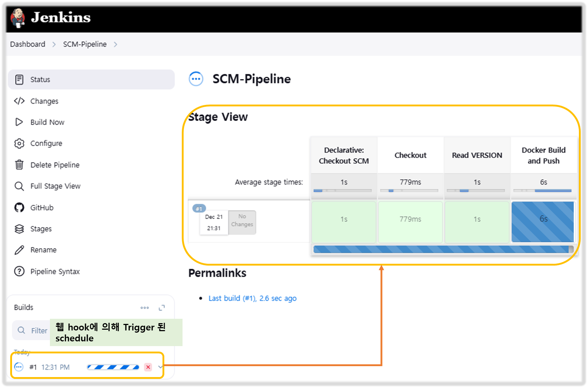Click the Changes code-bracket icon
The height and width of the screenshot is (388, 588).
(19, 101)
